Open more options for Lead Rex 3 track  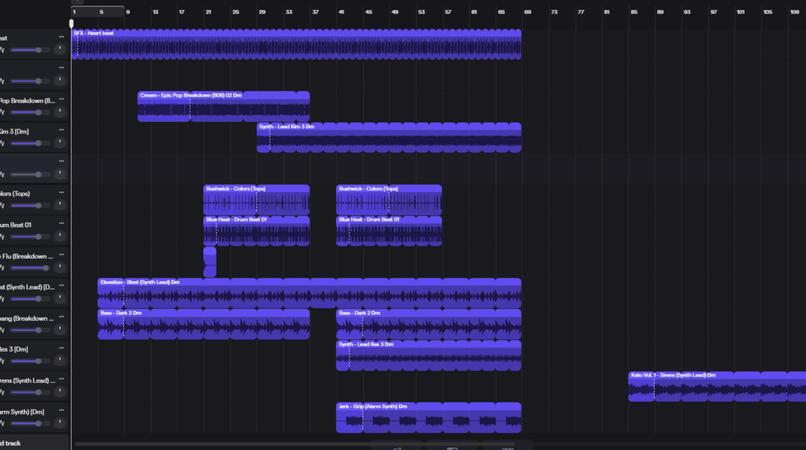(x=61, y=348)
